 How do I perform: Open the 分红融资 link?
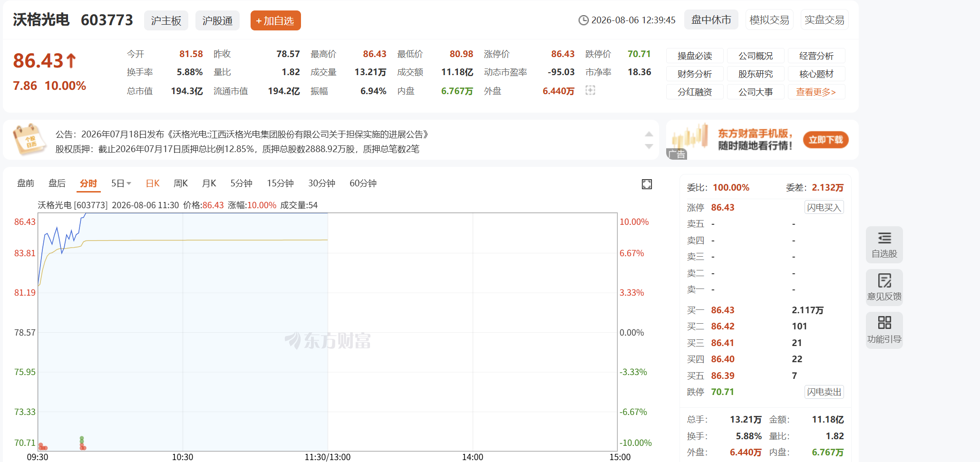pos(695,92)
